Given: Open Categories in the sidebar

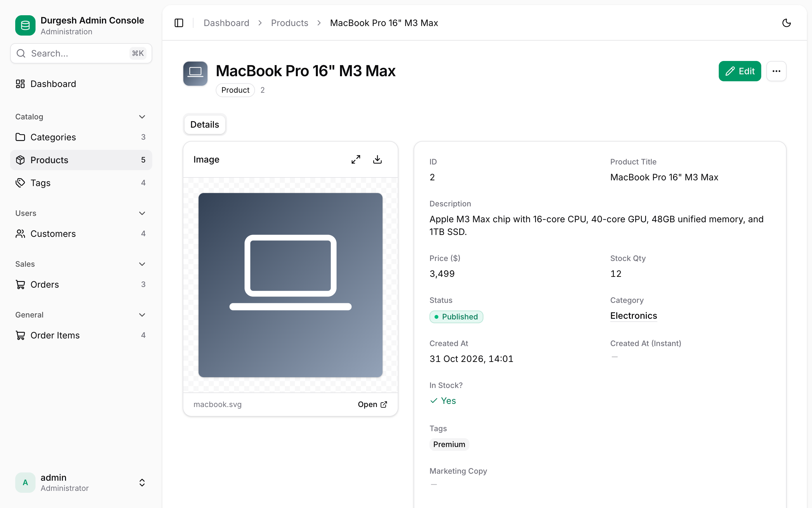Looking at the screenshot, I should tap(81, 137).
